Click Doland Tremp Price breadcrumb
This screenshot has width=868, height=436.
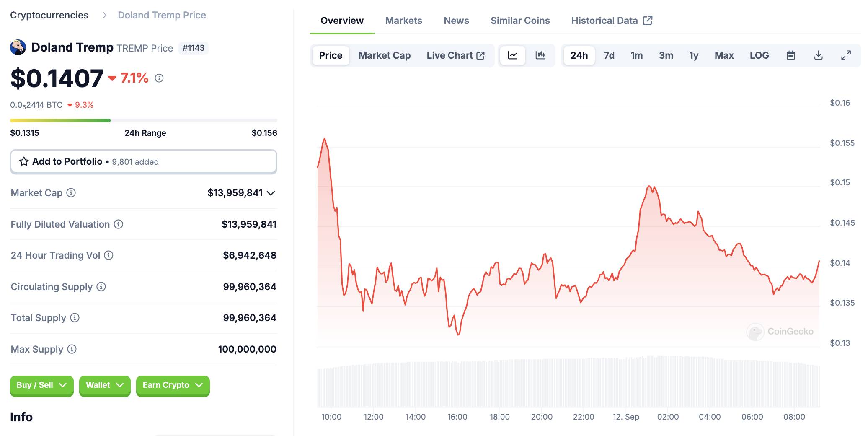[162, 15]
